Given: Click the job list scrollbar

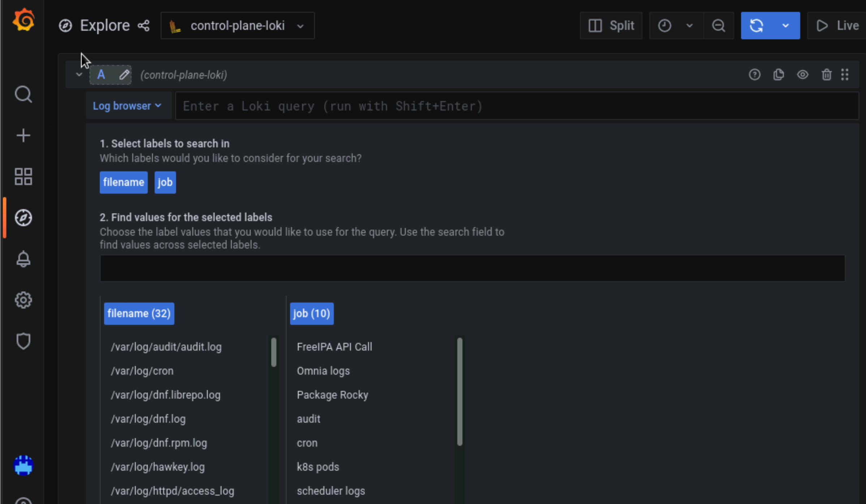Looking at the screenshot, I should click(460, 392).
